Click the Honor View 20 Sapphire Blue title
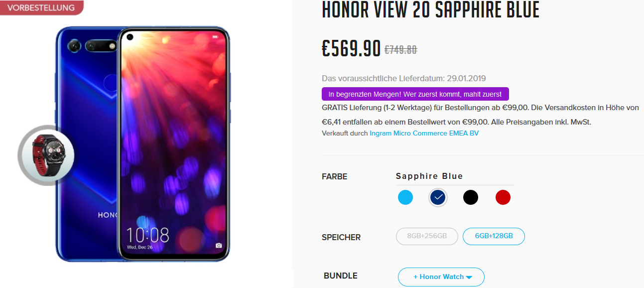The height and width of the screenshot is (288, 644). pos(430,10)
